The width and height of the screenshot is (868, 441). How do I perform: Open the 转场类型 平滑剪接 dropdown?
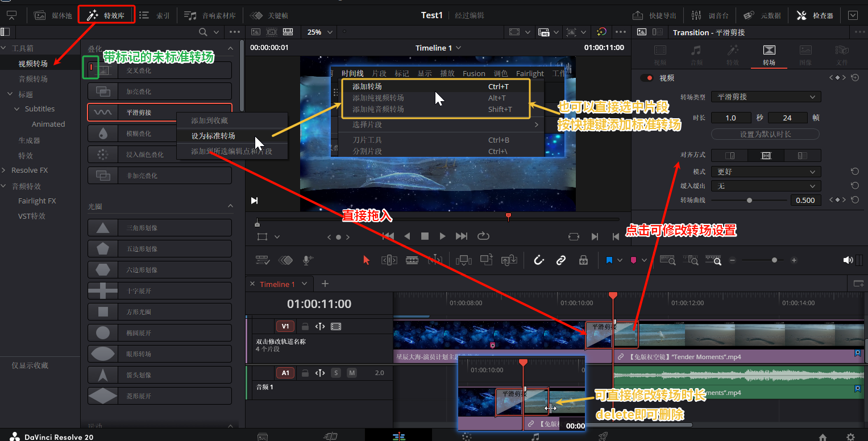pyautogui.click(x=766, y=97)
